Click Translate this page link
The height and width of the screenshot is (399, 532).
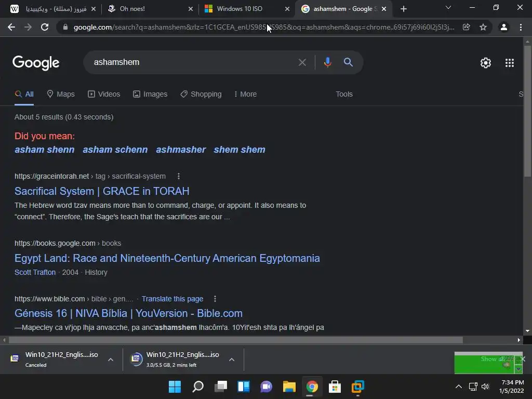[172, 299]
